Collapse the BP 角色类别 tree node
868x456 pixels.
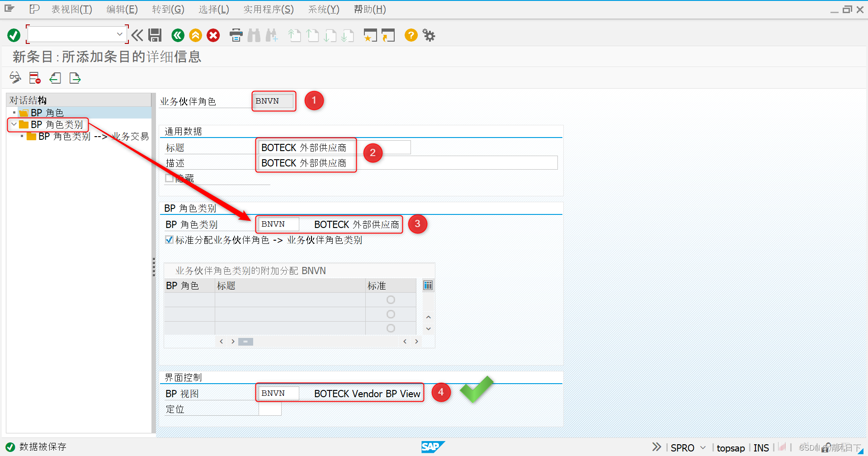(14, 124)
